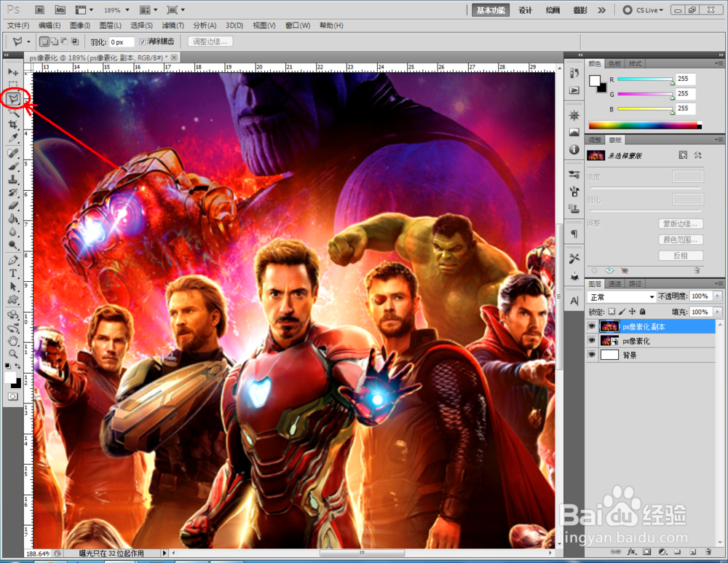Toggle Quick Mask mode
The height and width of the screenshot is (563, 728).
click(x=13, y=396)
